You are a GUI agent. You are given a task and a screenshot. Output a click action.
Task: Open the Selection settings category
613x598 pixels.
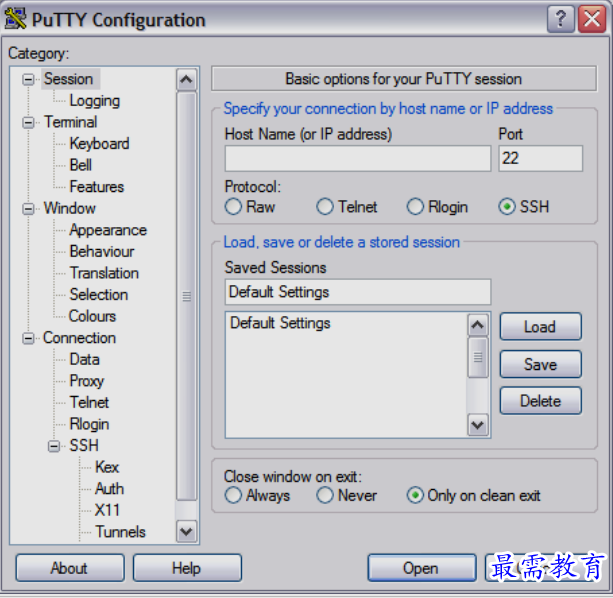coord(99,295)
